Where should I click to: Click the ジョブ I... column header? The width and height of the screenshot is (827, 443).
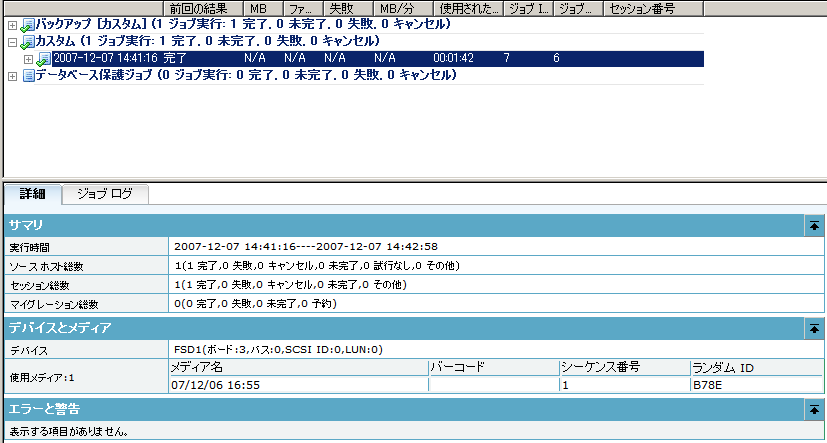pos(528,8)
